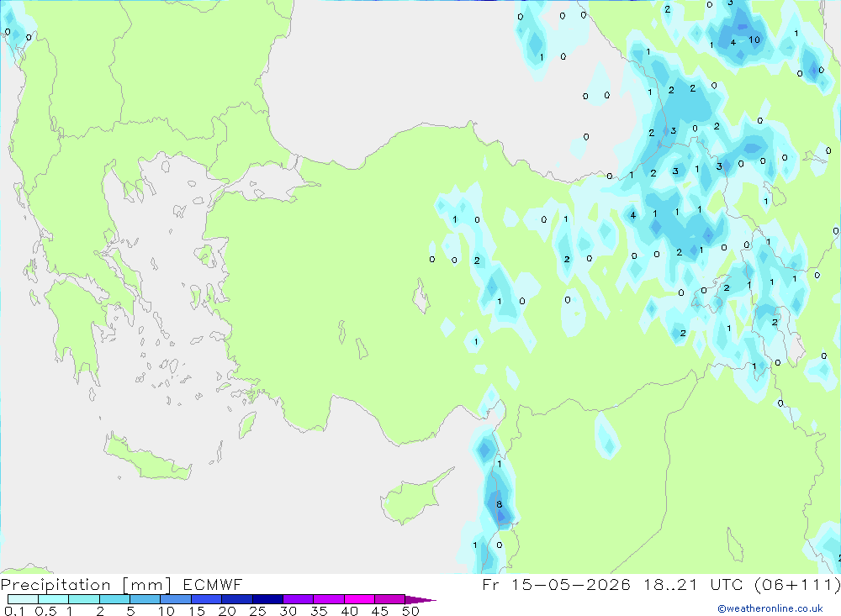Image resolution: width=841 pixels, height=616 pixels.
Task: Pick the 2–5 mm legend color swatch
Action: 114,599
